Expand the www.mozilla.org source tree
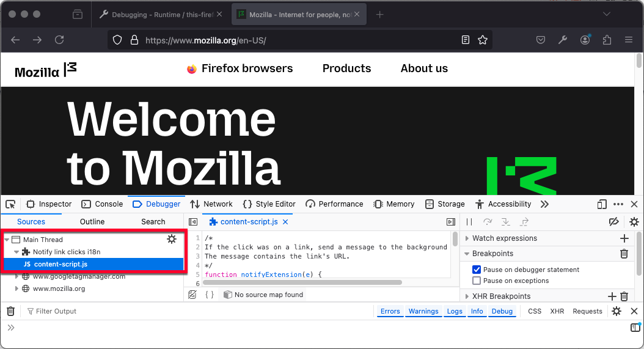This screenshot has height=349, width=644. (17, 288)
